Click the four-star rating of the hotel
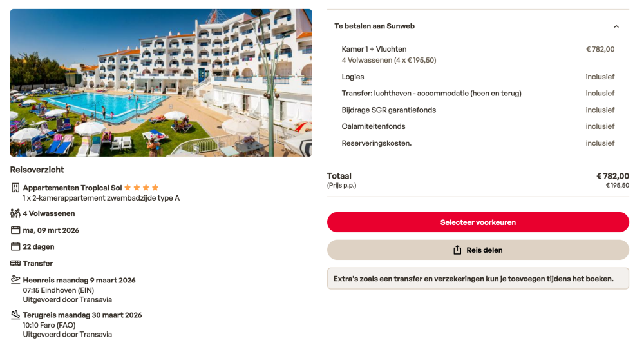 point(142,188)
